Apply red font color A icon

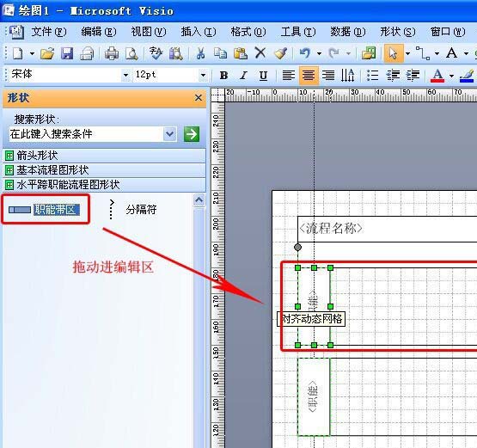tap(437, 75)
